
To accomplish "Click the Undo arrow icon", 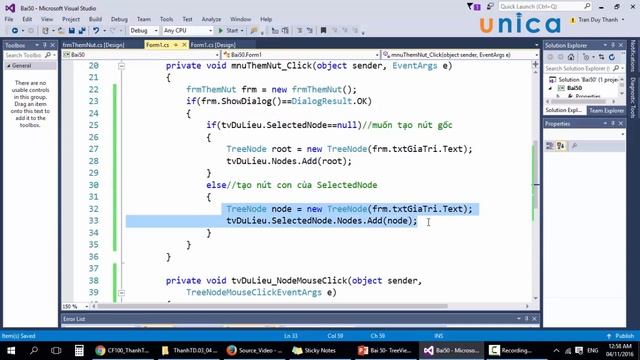I will [96, 31].
